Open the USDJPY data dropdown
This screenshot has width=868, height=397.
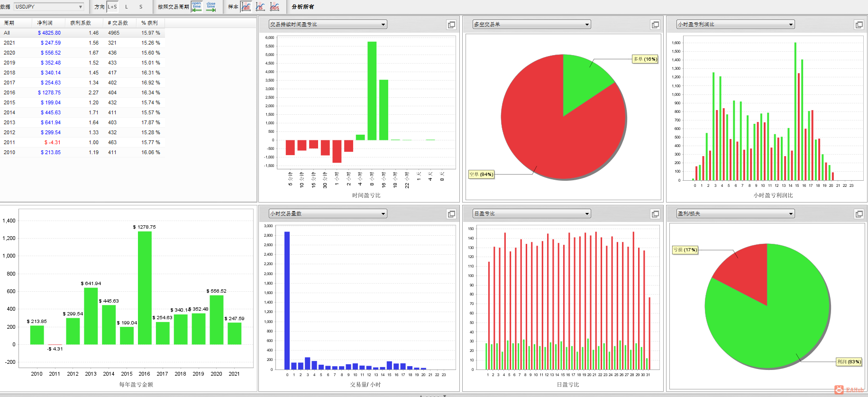(x=49, y=7)
